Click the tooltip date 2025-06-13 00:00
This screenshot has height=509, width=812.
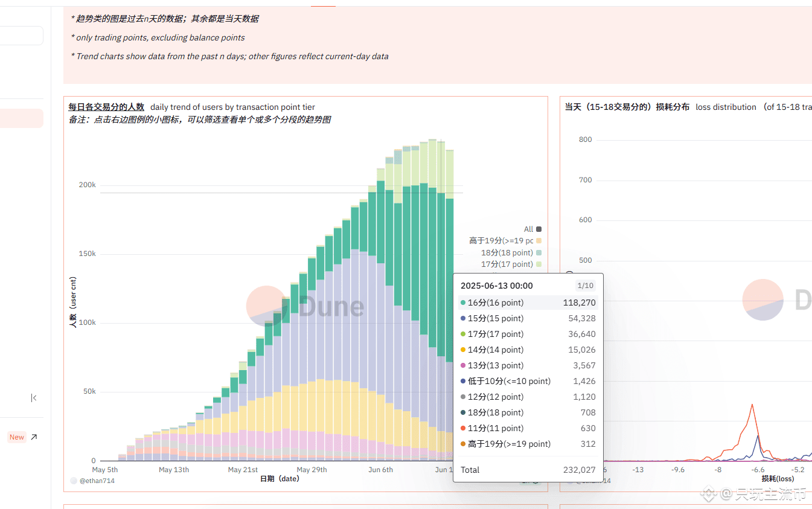click(497, 286)
